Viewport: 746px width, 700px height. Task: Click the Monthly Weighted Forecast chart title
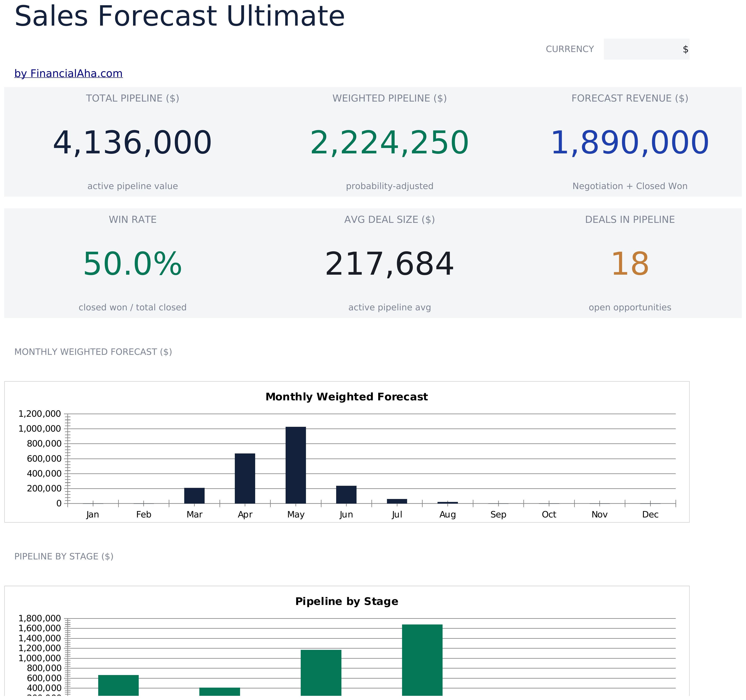click(346, 397)
